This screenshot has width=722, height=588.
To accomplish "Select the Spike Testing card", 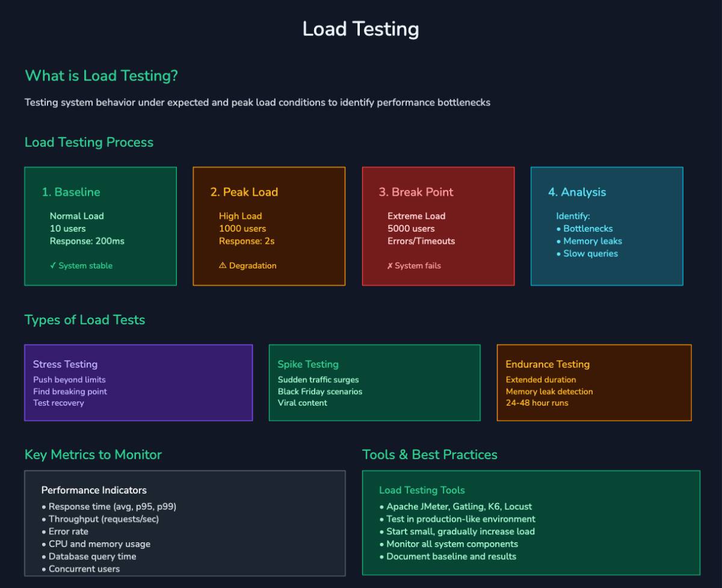I will (x=375, y=383).
